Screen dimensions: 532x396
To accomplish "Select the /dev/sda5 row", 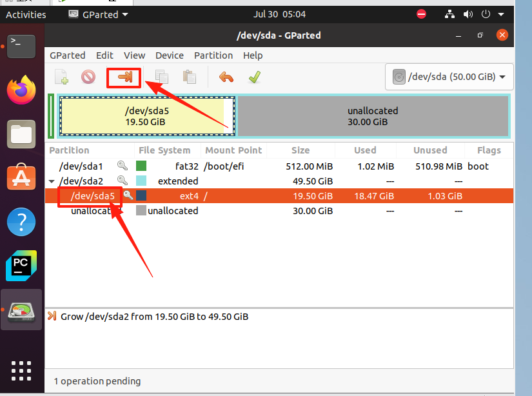I will coord(279,196).
